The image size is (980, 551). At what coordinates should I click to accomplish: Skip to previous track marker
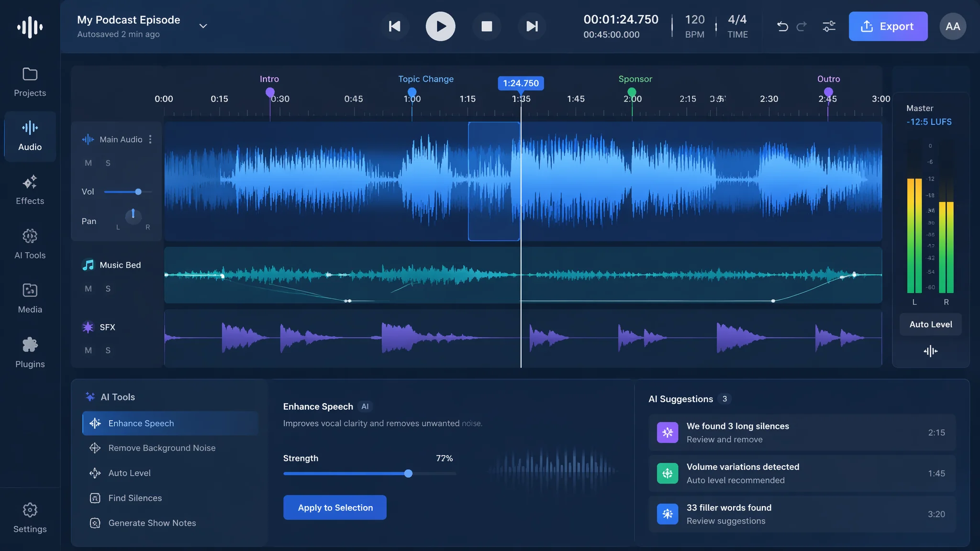coord(394,26)
